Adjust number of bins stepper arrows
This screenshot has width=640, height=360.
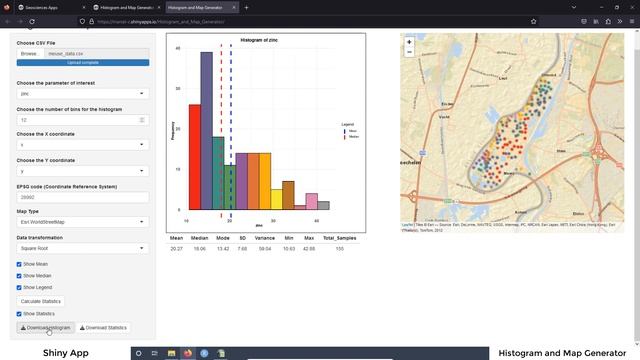pos(142,120)
